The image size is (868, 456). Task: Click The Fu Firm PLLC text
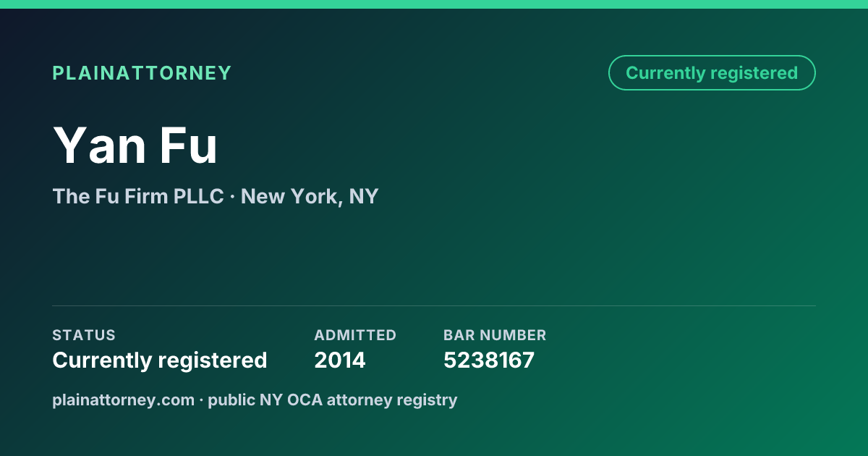[138, 196]
